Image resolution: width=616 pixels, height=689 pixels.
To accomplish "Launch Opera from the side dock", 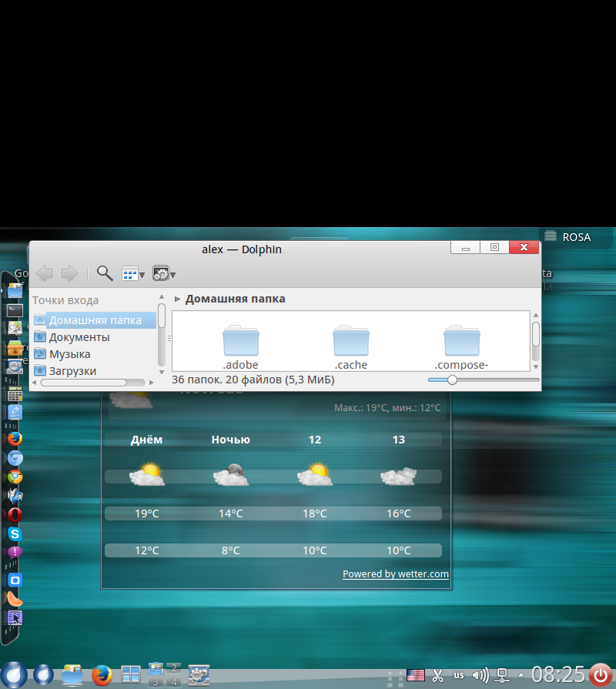I will pos(15,515).
